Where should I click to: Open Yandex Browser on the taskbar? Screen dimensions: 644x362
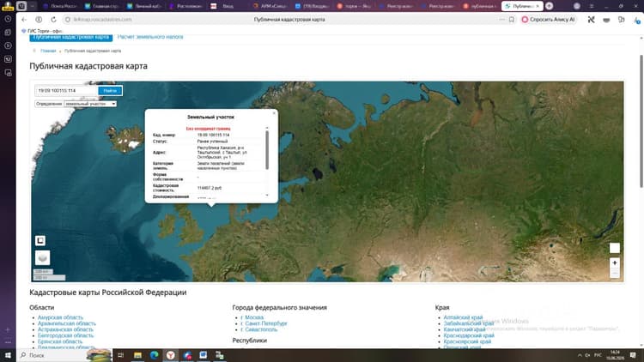point(171,355)
